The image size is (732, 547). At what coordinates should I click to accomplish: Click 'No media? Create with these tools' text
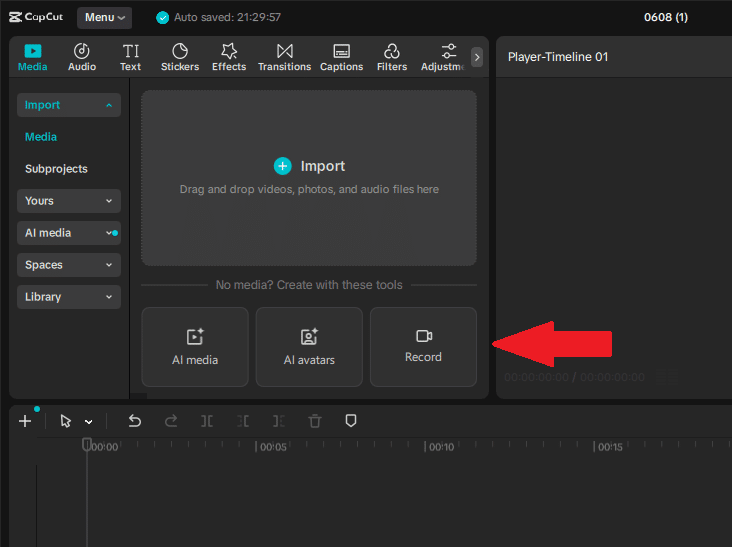click(x=309, y=285)
